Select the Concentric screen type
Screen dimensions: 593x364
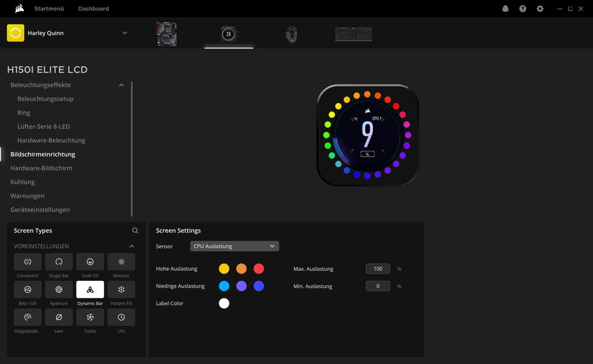(x=27, y=261)
